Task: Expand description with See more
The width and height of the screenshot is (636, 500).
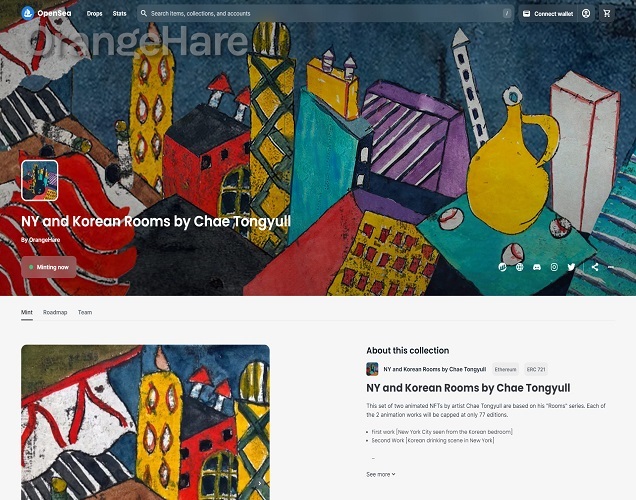Action: (380, 474)
